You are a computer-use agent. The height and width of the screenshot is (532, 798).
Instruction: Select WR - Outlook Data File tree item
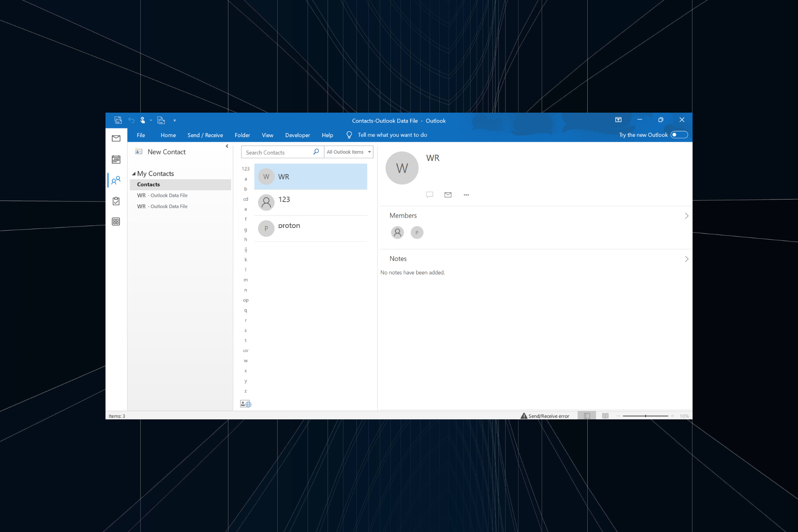point(162,194)
